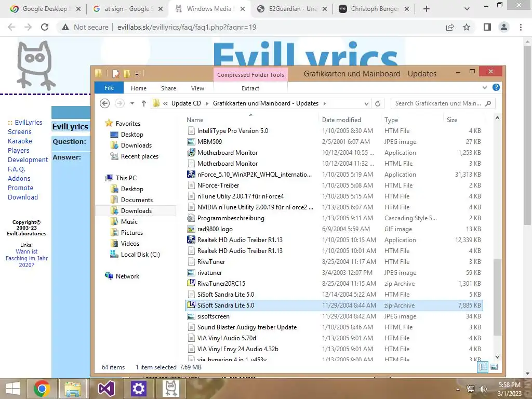Click the volume speaker tray icon
This screenshot has height=399, width=532.
pyautogui.click(x=483, y=389)
